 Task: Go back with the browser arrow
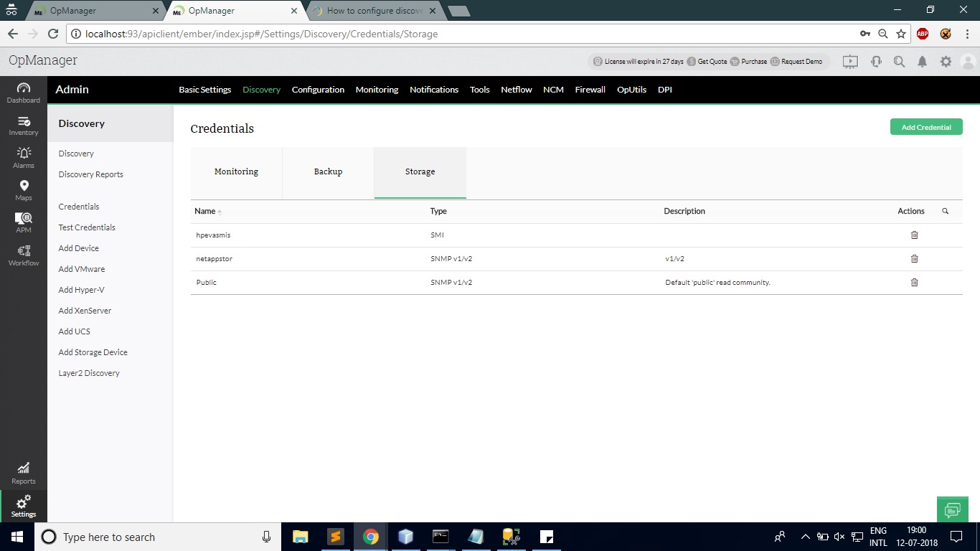[13, 34]
